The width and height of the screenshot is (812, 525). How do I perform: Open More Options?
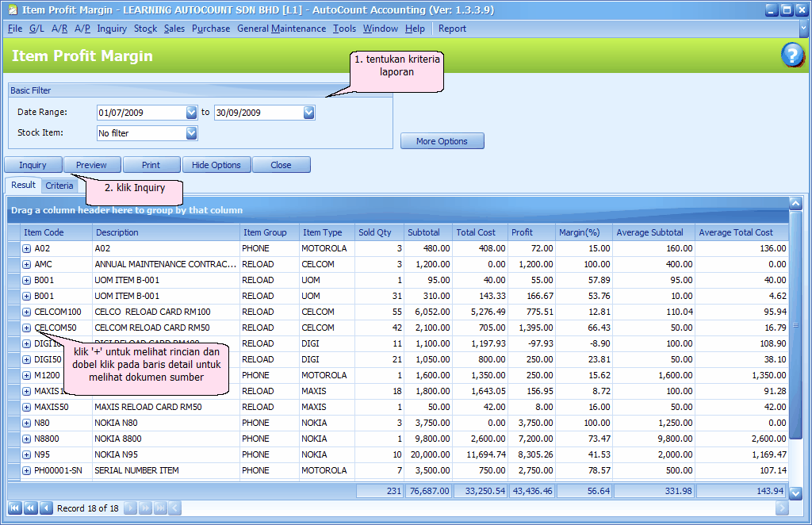pos(442,140)
